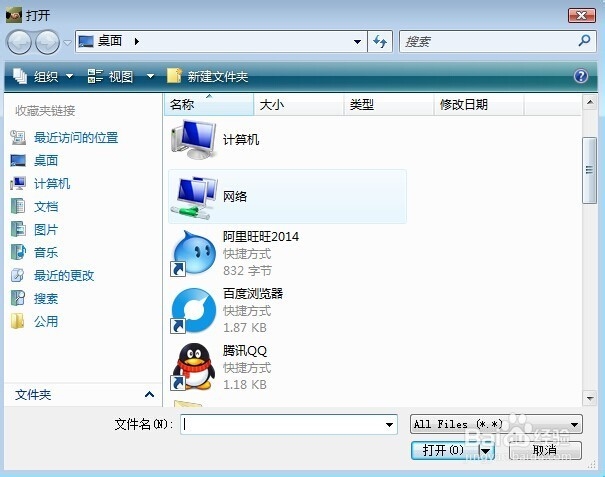This screenshot has width=605, height=477.
Task: Click the Forward navigation arrow
Action: pos(47,42)
